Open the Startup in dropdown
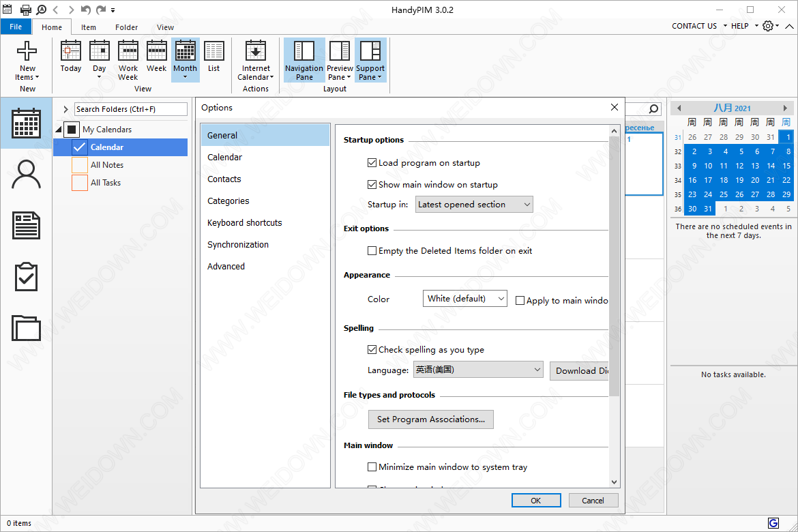 point(474,204)
